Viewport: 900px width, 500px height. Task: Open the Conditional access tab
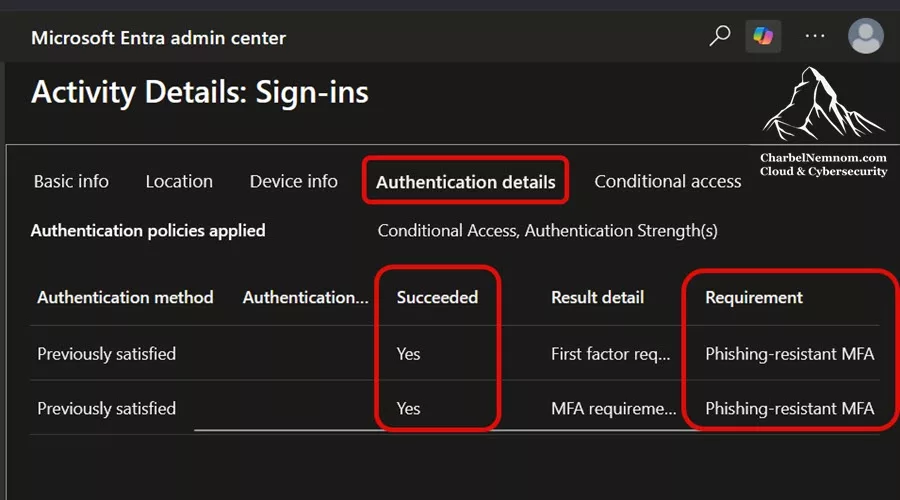click(668, 181)
